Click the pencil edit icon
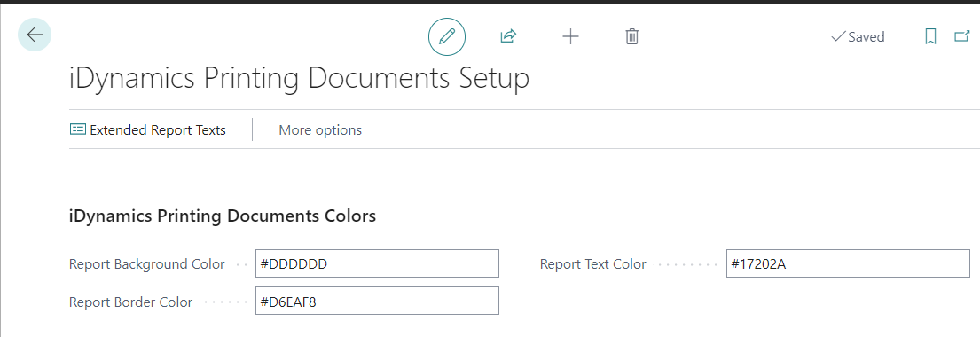The width and height of the screenshot is (980, 337). (x=447, y=37)
